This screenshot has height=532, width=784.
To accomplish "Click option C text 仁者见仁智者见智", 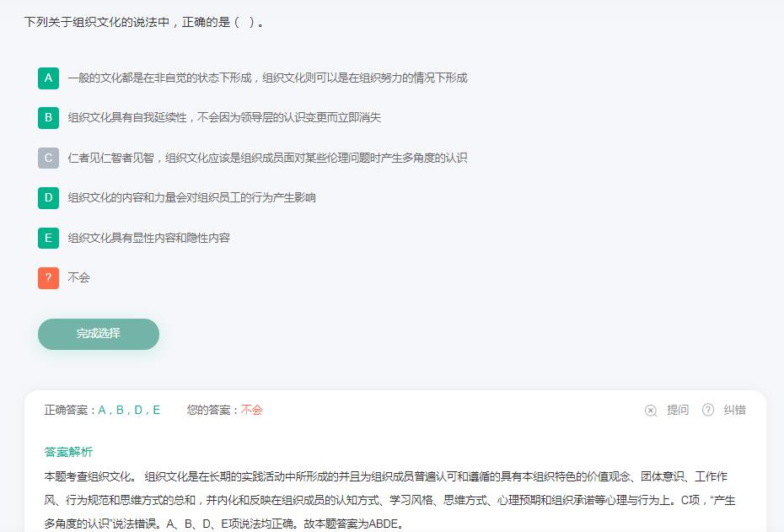I will pyautogui.click(x=267, y=158).
